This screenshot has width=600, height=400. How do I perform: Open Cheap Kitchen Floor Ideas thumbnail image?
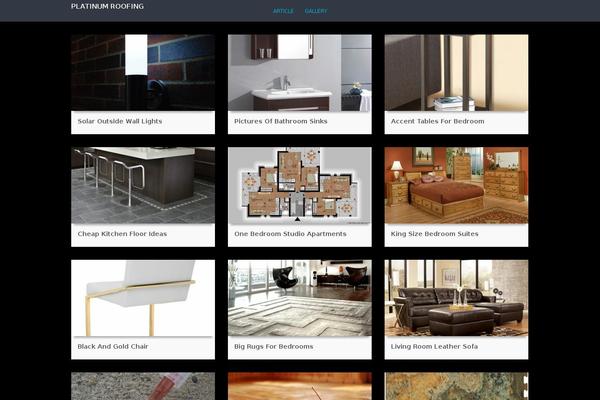click(x=143, y=185)
